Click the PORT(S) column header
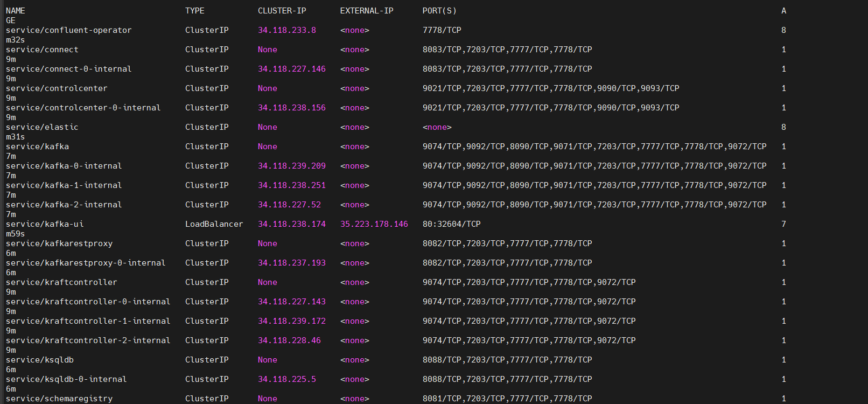868x404 pixels. point(439,11)
